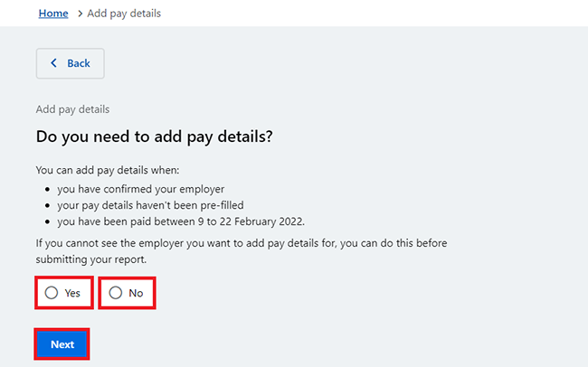Viewport: 588px width, 367px height.
Task: Choose the 'No' option label
Action: point(136,293)
